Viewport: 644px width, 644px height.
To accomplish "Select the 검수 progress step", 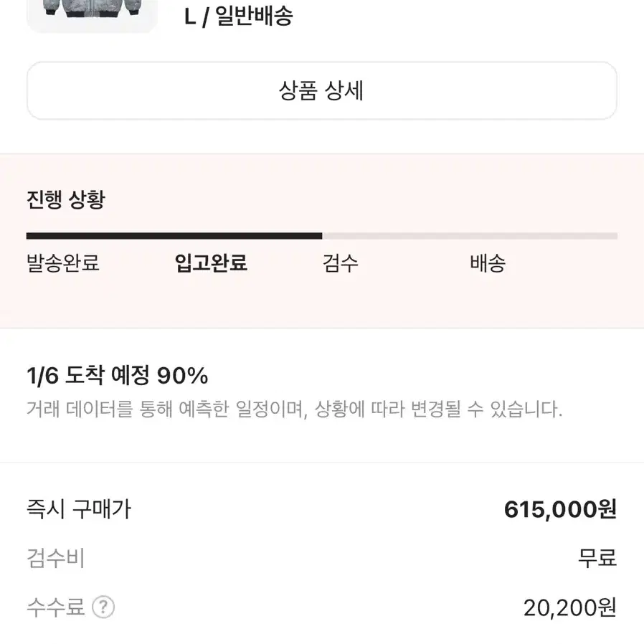I will (x=341, y=263).
